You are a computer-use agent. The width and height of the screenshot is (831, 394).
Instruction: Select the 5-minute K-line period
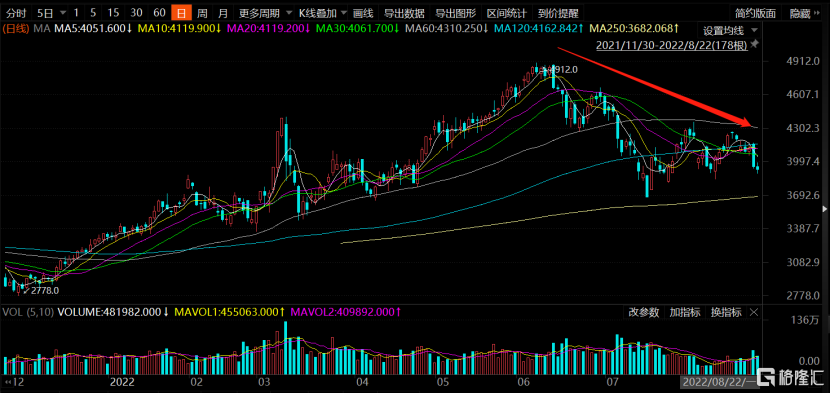[94, 13]
